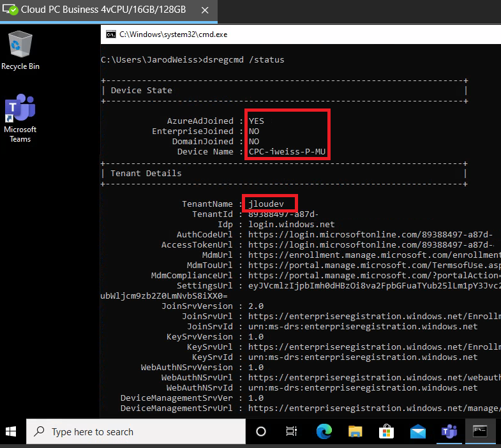Click the KeySrvVersion value '1.0'
The height and width of the screenshot is (448, 501).
[x=256, y=337]
